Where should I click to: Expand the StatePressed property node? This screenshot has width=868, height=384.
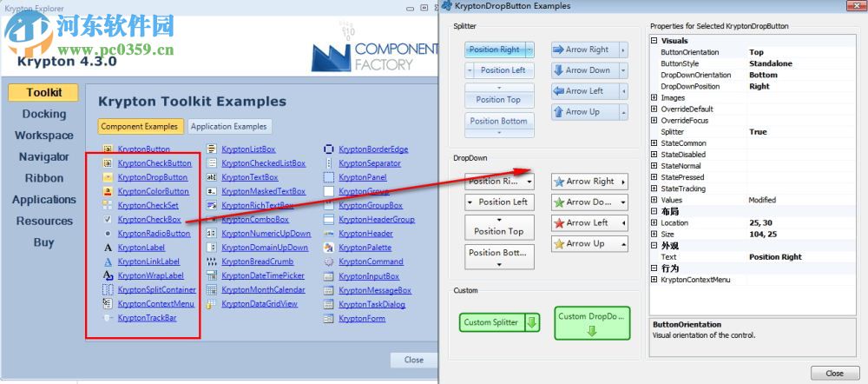[x=654, y=177]
